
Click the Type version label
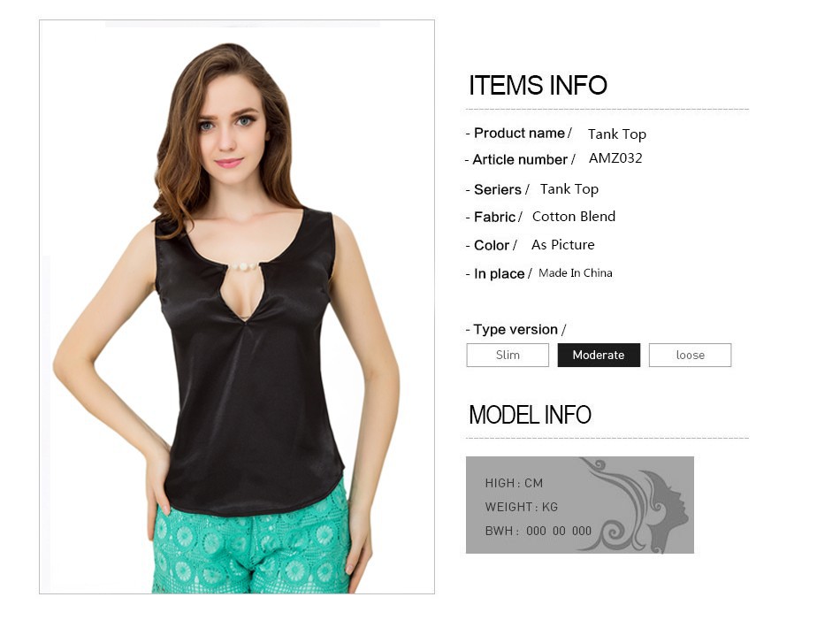tap(515, 329)
